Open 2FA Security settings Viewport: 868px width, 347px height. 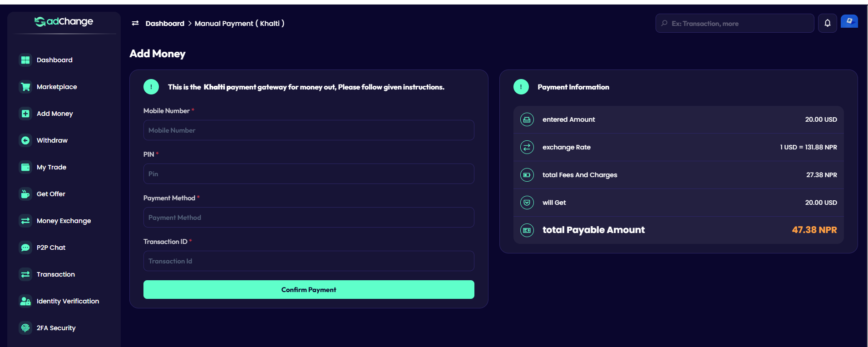[56, 328]
